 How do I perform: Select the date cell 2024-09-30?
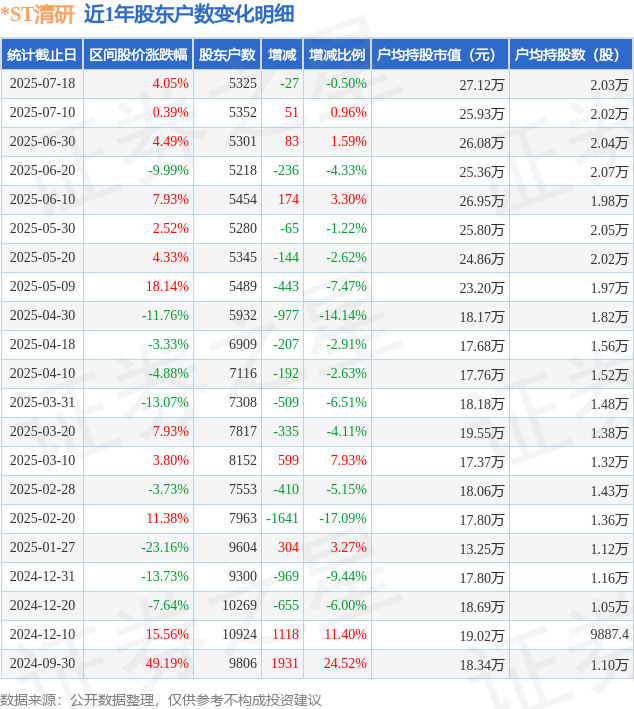[43, 663]
